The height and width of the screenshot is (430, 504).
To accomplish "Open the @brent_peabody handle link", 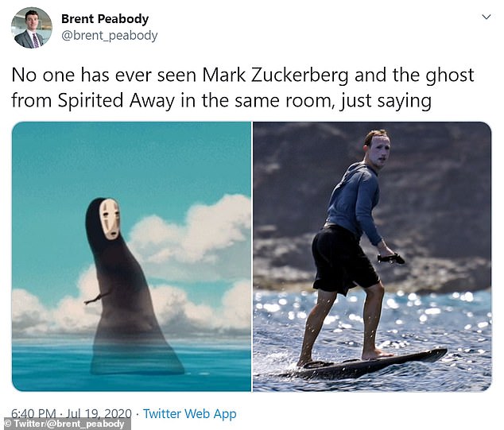I will [109, 35].
